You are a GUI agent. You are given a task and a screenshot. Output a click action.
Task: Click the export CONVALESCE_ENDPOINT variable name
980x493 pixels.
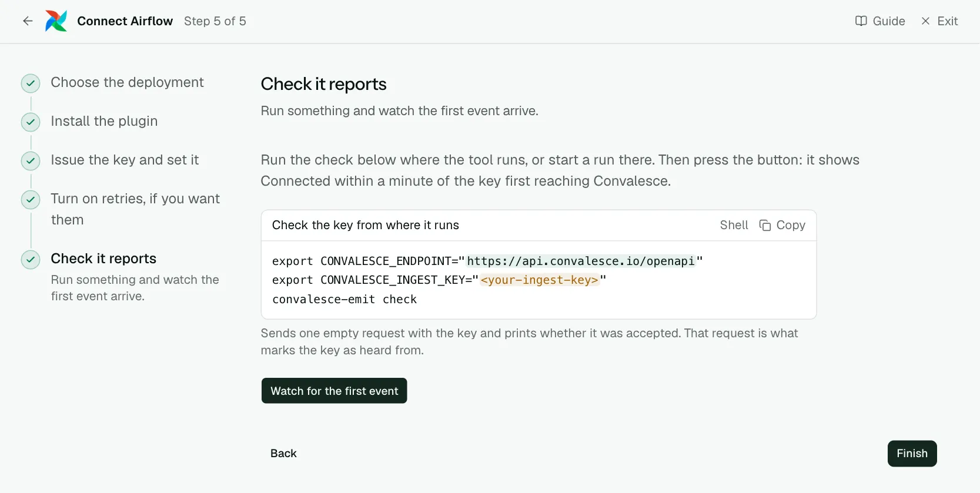pos(386,261)
